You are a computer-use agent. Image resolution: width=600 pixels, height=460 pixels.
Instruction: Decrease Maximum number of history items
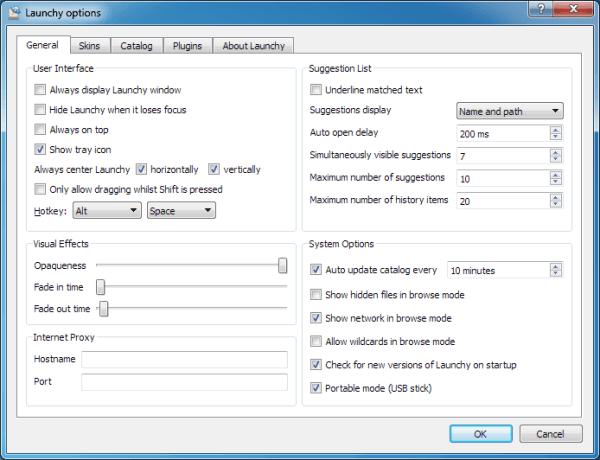tap(556, 204)
